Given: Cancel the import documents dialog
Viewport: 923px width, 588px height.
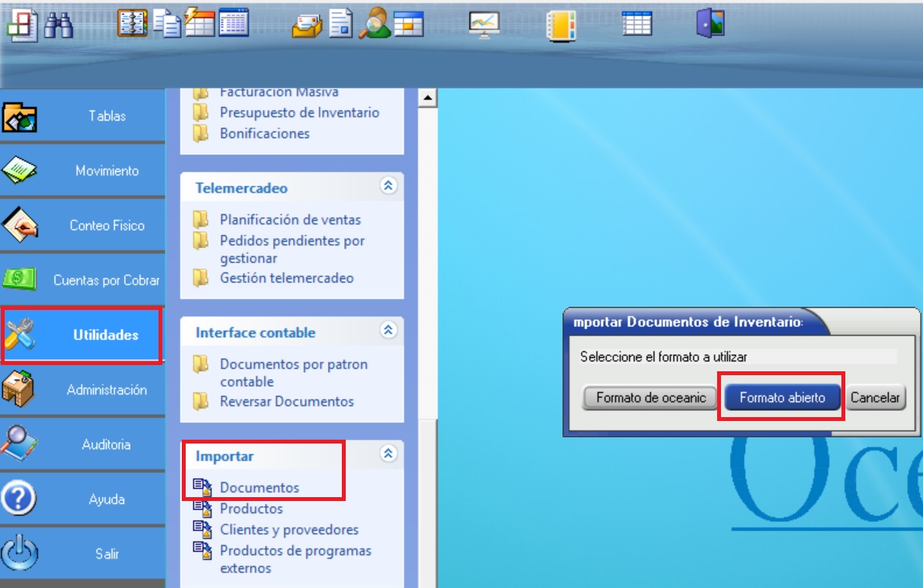Looking at the screenshot, I should click(x=875, y=398).
